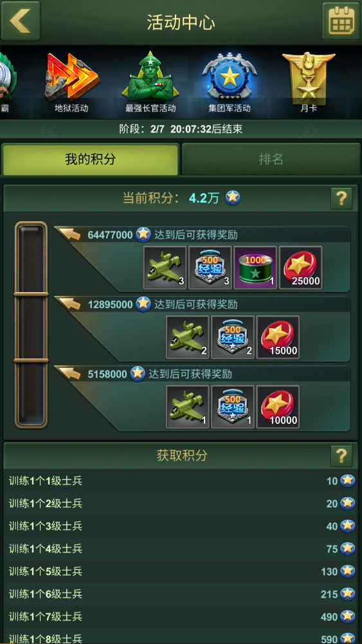Tap help icon beside 获取积分
This screenshot has width=362, height=644.
pos(341,456)
